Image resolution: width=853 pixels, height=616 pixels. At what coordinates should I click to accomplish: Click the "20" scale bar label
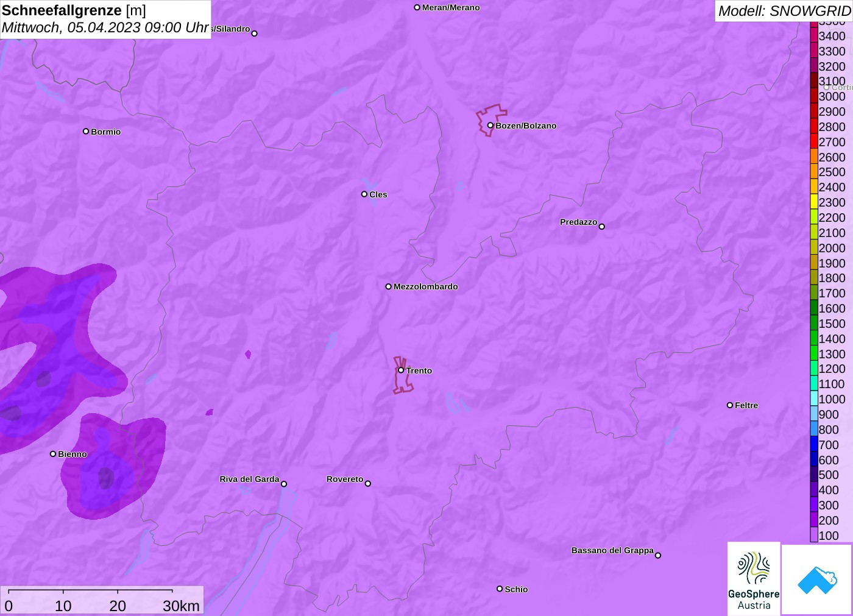118,606
